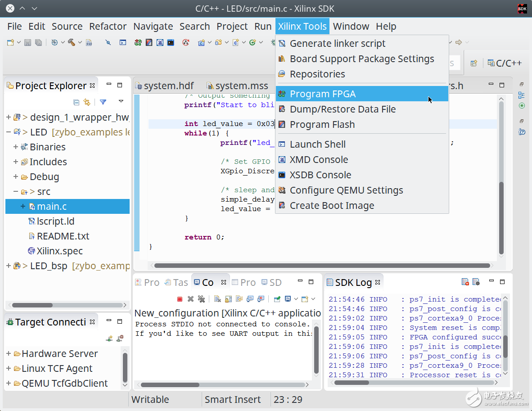Expand the Binaries tree node
Image resolution: width=532 pixels, height=411 pixels.
click(x=16, y=147)
